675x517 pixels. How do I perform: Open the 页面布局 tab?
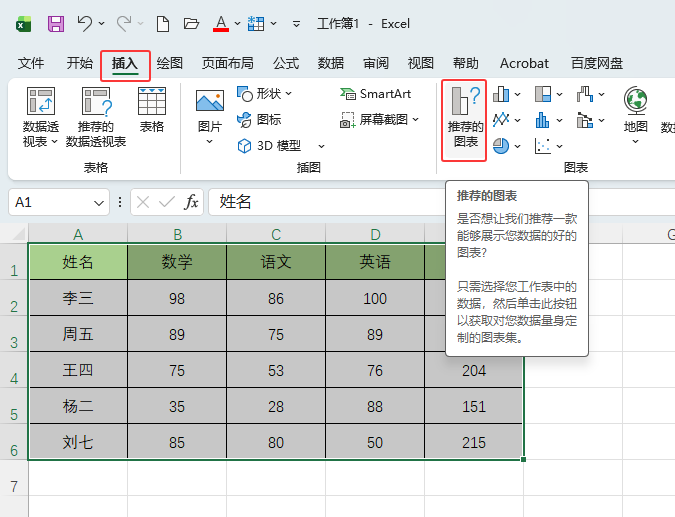[228, 63]
